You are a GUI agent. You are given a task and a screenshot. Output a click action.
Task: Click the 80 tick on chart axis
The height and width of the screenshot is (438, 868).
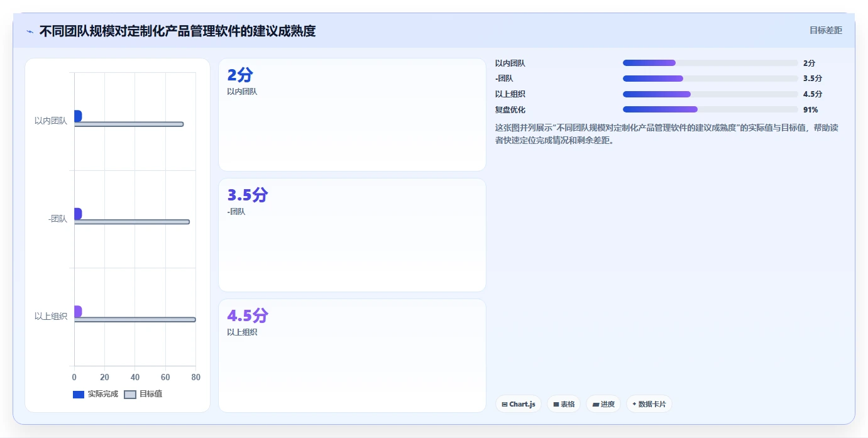(x=196, y=377)
